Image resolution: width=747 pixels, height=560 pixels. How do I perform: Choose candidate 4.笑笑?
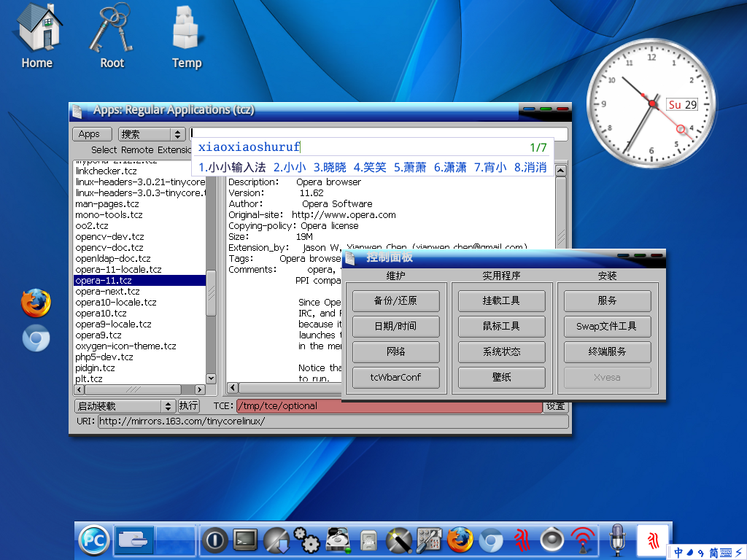[370, 168]
